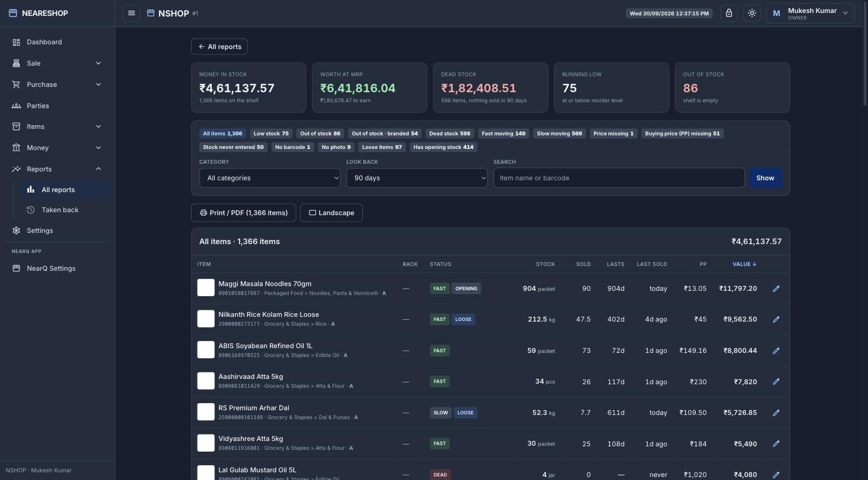The width and height of the screenshot is (868, 480).
Task: Select the Loose items 97 filter
Action: pos(382,147)
